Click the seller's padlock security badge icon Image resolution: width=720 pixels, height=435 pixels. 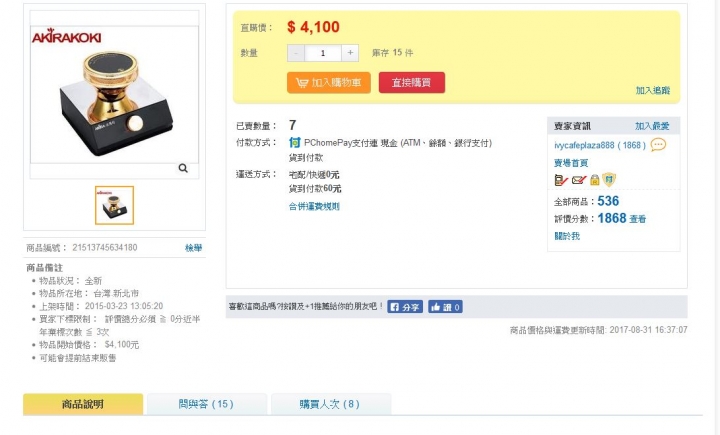(595, 180)
